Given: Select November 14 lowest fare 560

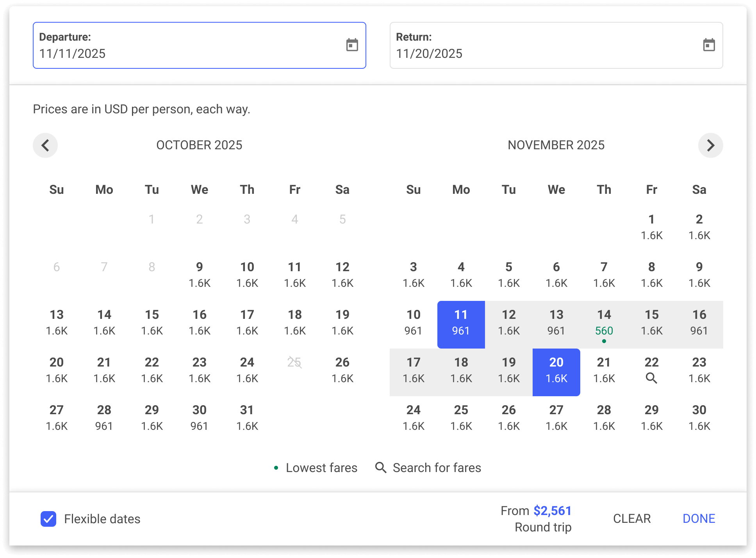Looking at the screenshot, I should pyautogui.click(x=604, y=324).
